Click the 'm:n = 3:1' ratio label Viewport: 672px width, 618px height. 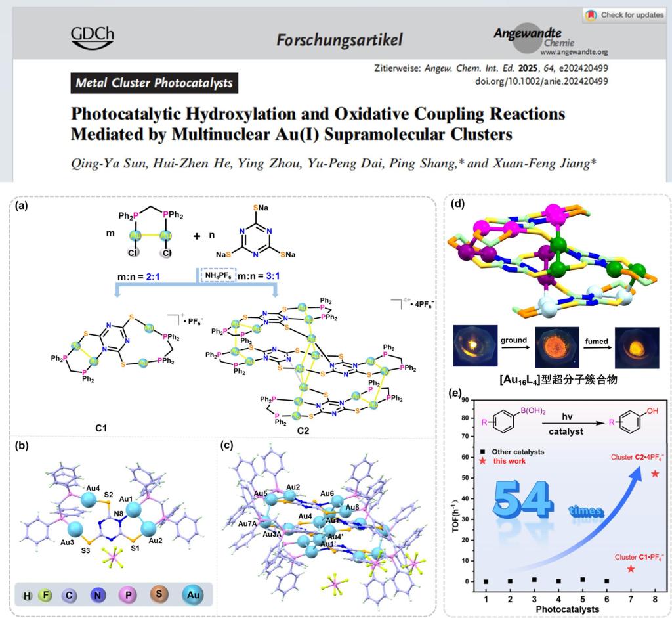click(x=259, y=276)
